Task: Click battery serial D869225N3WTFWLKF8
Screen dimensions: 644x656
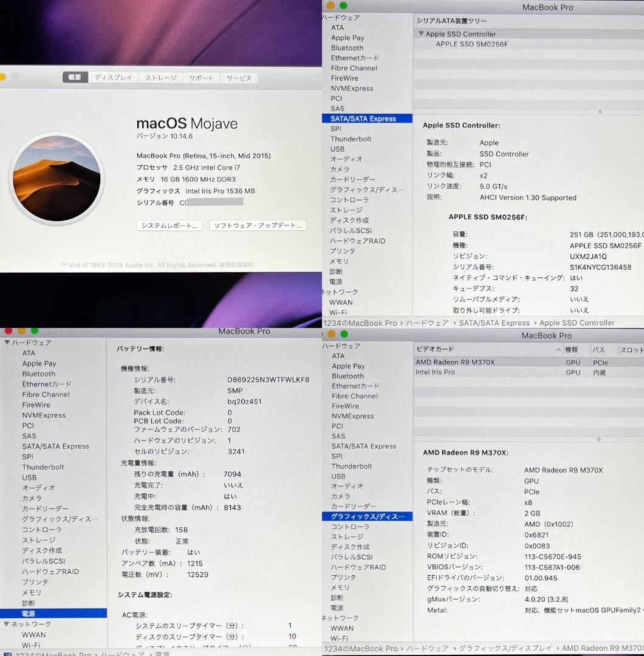Action: point(268,380)
